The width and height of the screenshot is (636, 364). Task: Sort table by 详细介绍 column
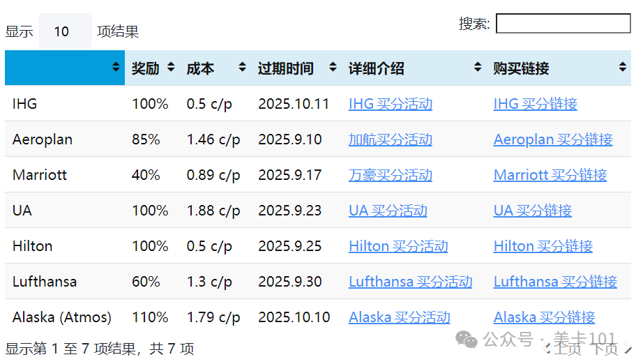click(414, 68)
